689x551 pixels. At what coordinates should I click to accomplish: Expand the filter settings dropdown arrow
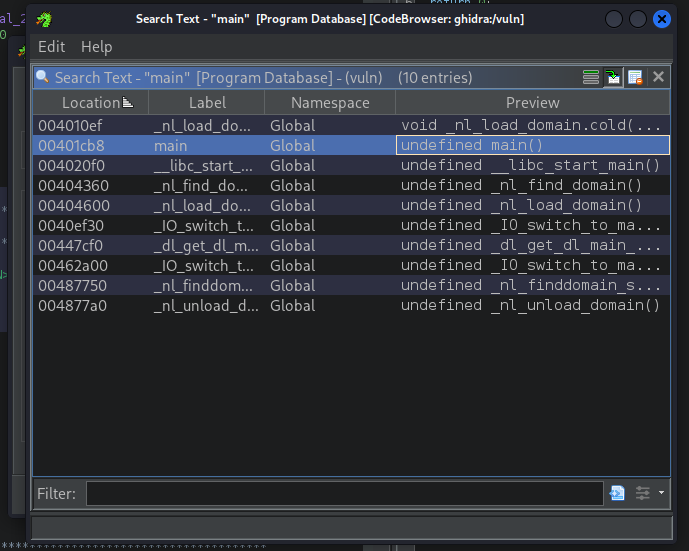pyautogui.click(x=661, y=493)
